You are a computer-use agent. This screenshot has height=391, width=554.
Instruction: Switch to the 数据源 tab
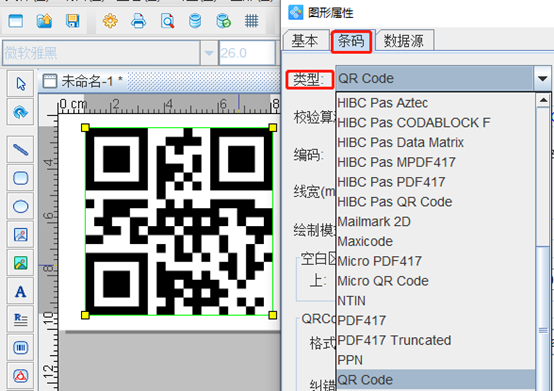(x=404, y=41)
